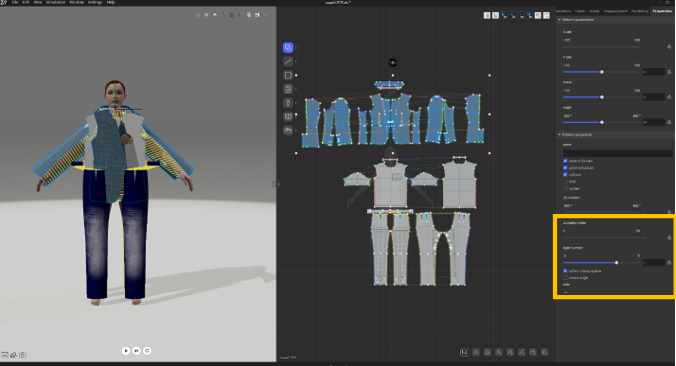The width and height of the screenshot is (676, 366).
Task: Click the splitter handle between 3D and 2D views
Action: [275, 184]
